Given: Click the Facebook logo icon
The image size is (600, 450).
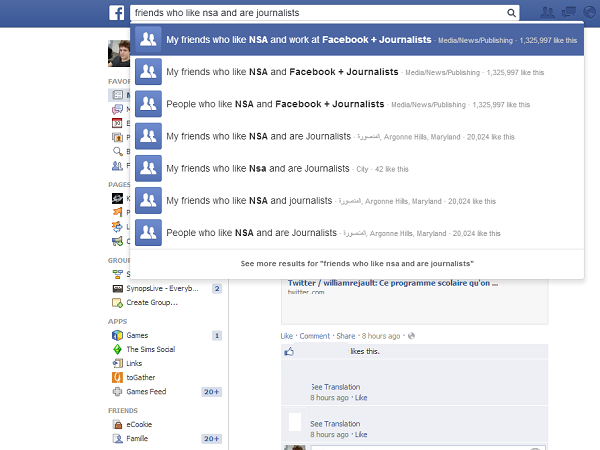Looking at the screenshot, I should point(116,13).
